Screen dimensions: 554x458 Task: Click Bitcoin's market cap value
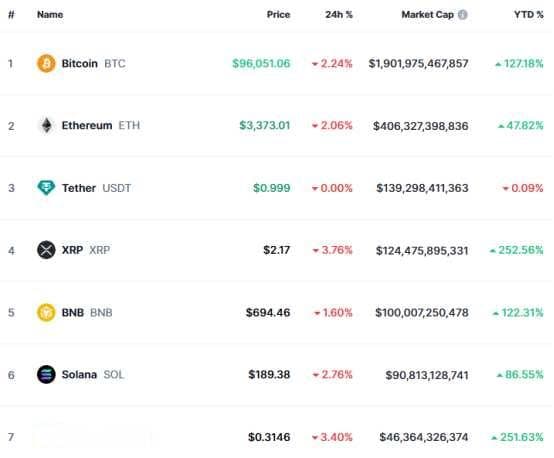tap(419, 64)
